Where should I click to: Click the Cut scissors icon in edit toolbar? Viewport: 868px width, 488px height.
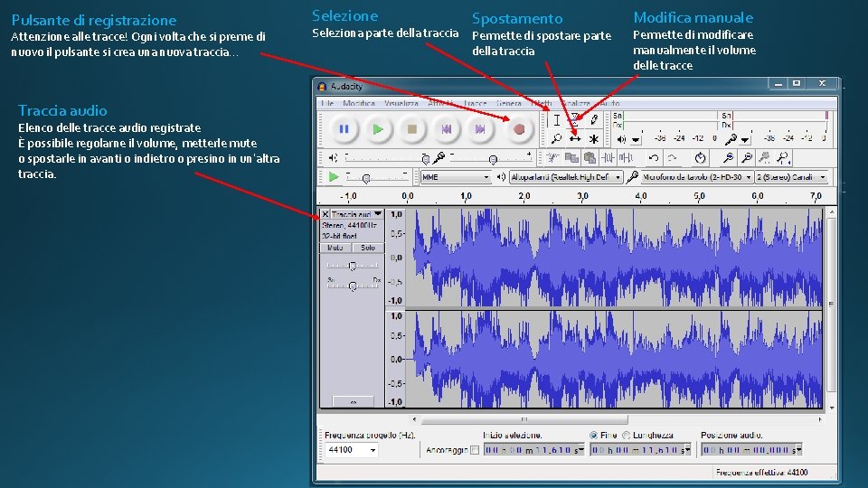click(552, 158)
